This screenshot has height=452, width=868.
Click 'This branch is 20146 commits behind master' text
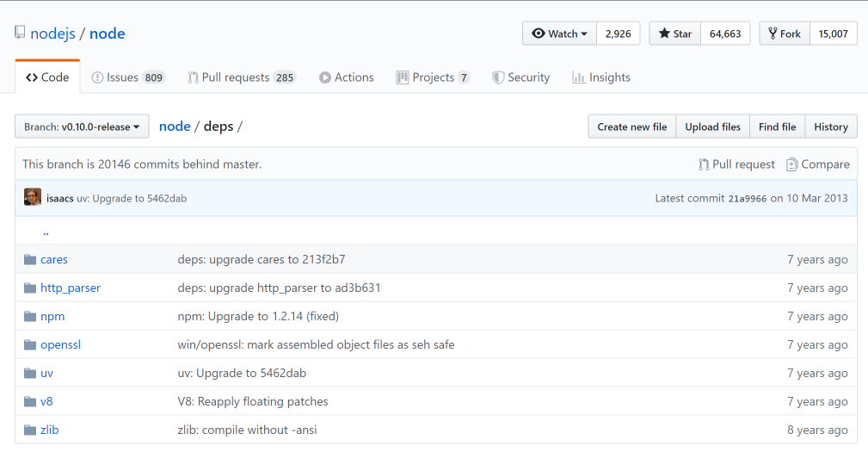point(142,164)
